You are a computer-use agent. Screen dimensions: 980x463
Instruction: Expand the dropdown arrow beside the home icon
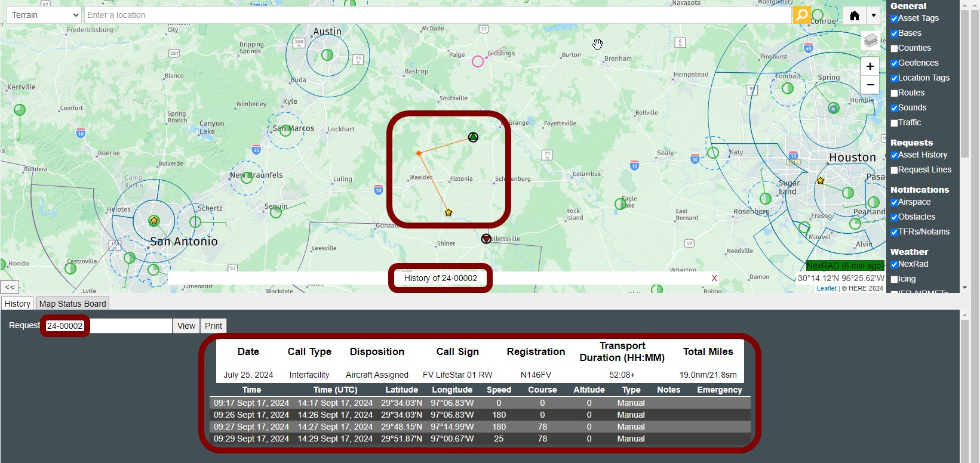pos(874,16)
